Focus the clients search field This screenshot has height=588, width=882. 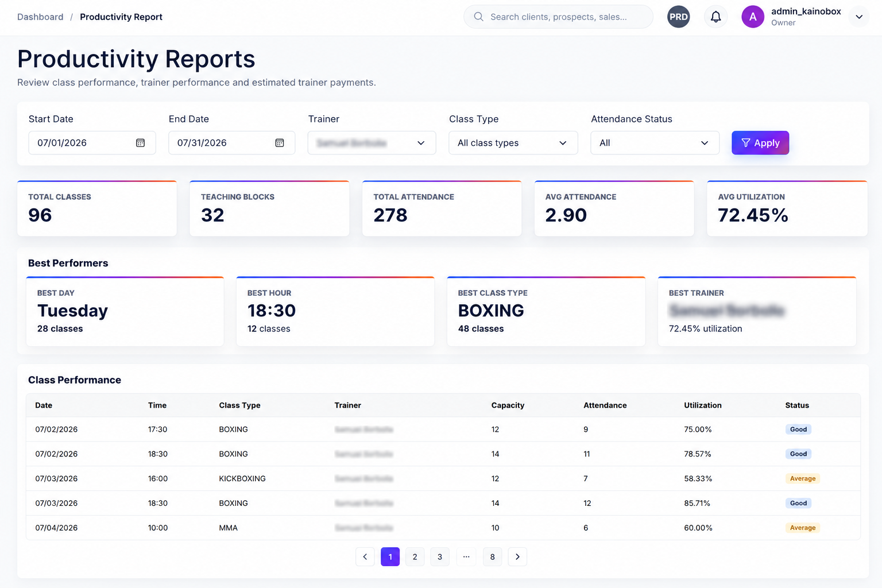[558, 17]
